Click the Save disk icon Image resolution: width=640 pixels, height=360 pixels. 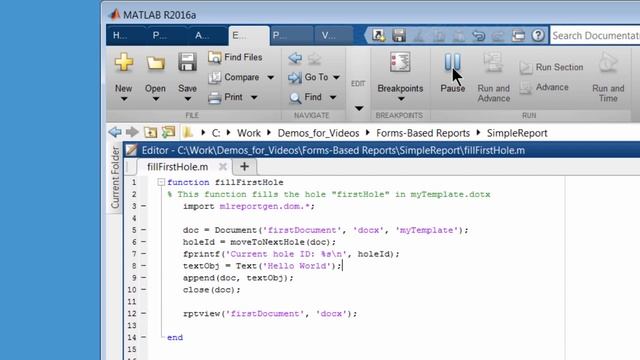pos(187,62)
